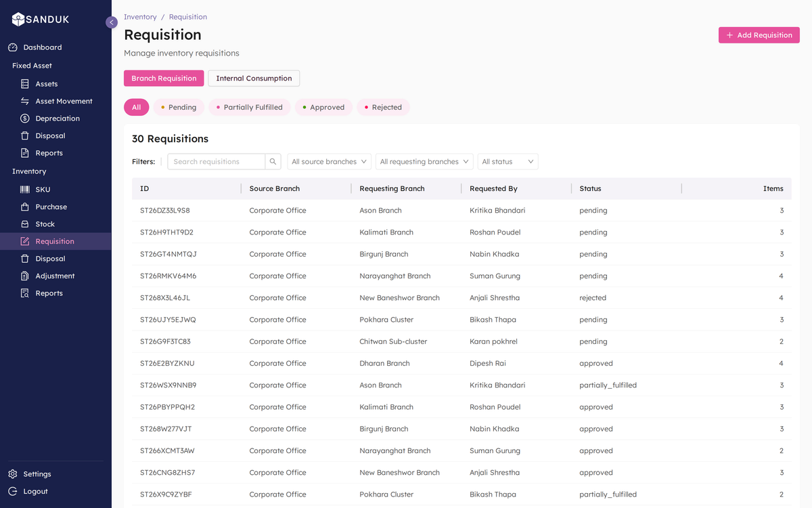812x508 pixels.
Task: Filter by Partially Fulfilled chip
Action: click(x=249, y=107)
